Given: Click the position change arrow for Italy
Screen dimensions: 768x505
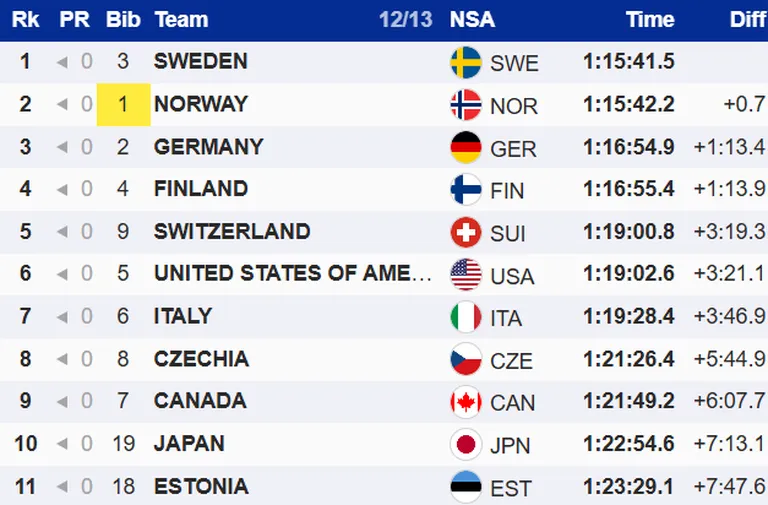Looking at the screenshot, I should pos(62,317).
